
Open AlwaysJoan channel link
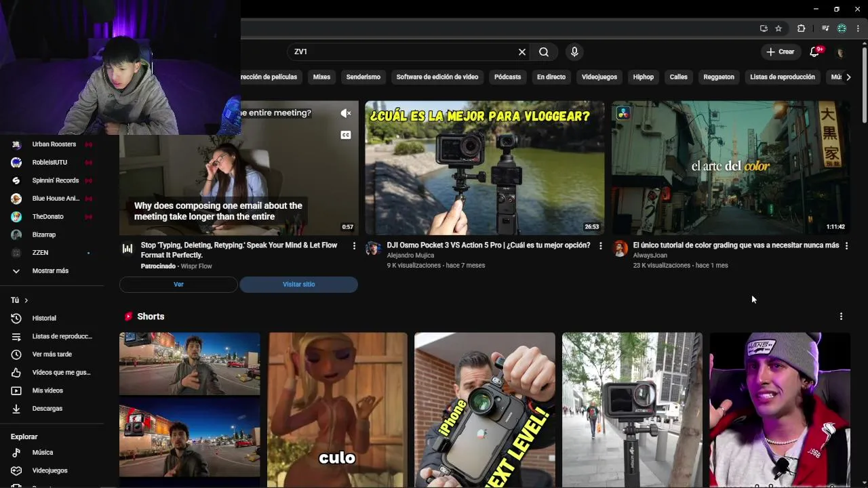(x=650, y=256)
